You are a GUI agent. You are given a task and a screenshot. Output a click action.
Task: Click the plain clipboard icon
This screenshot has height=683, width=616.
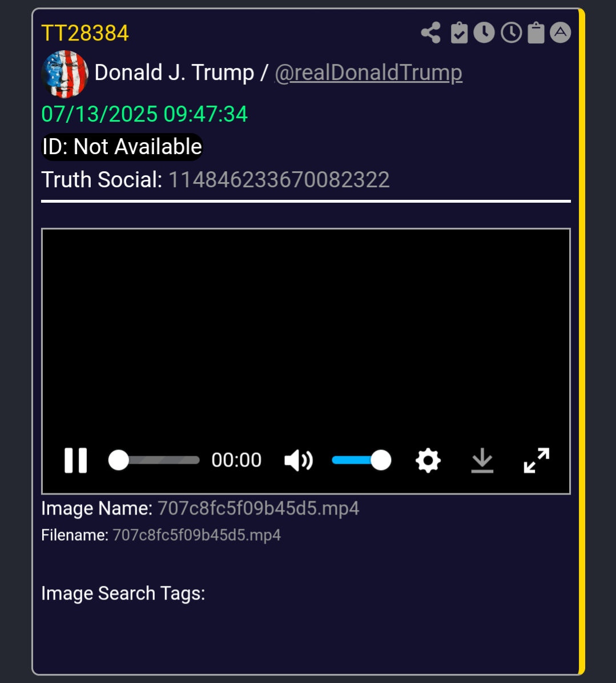click(x=536, y=33)
